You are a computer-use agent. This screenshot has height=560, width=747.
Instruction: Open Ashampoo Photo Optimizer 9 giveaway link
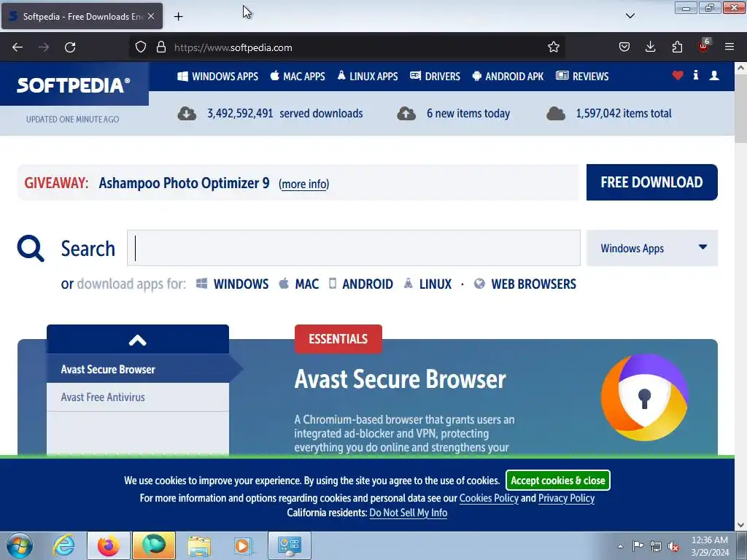[184, 183]
